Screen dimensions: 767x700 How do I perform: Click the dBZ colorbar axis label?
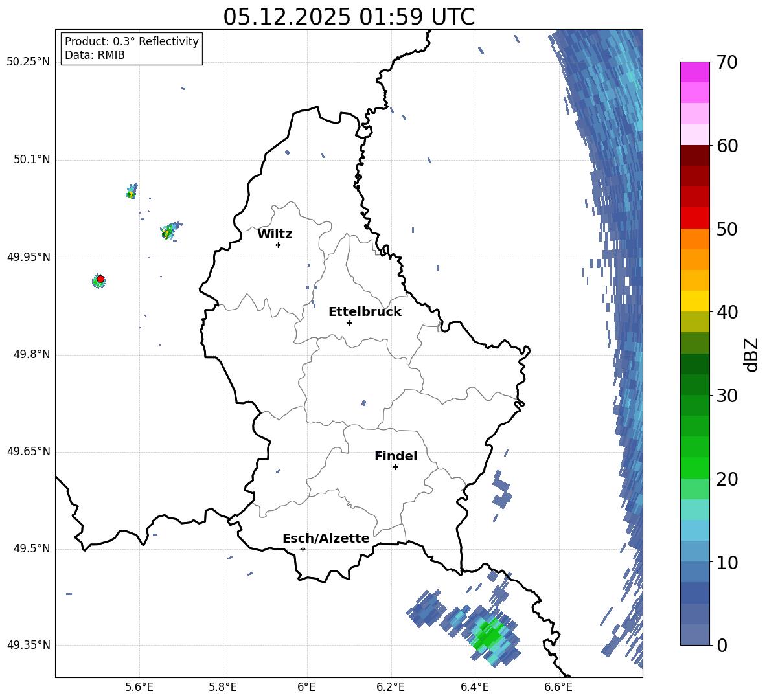tap(752, 354)
